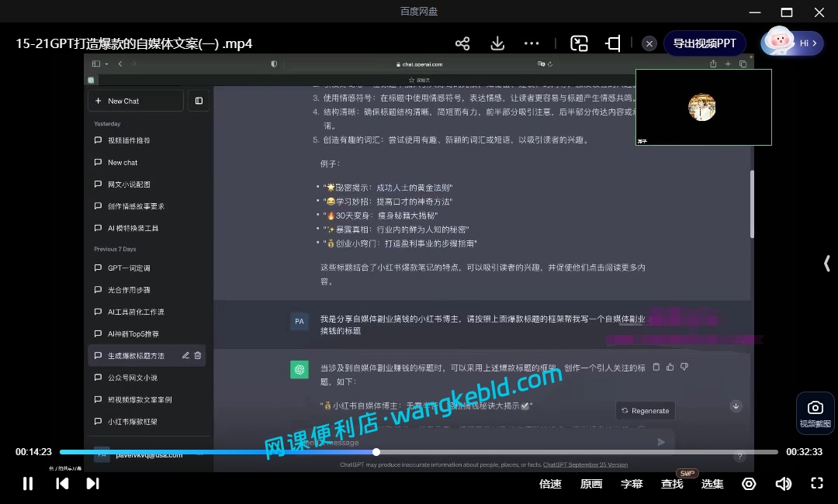Open the browser sidebar toggle icon

tap(96, 64)
